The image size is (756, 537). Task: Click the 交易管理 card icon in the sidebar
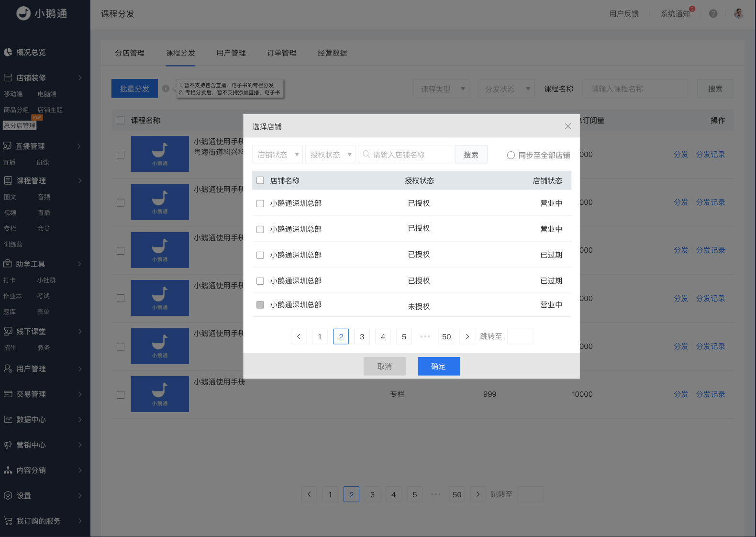[8, 394]
